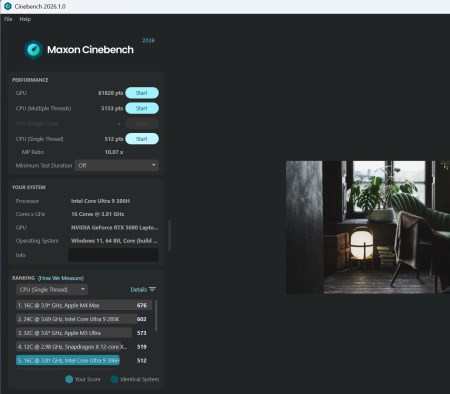The width and height of the screenshot is (450, 394).
Task: Click the GPU score 81020 pts
Action: (x=111, y=93)
